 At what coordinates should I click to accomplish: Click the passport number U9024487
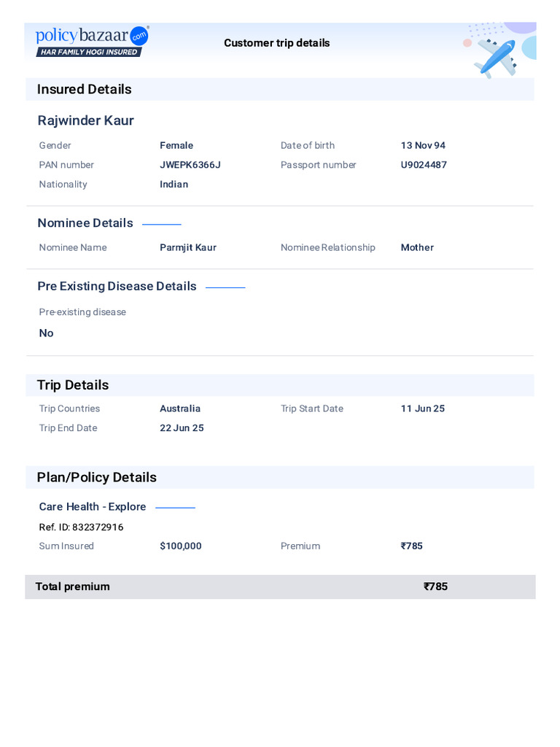point(424,165)
